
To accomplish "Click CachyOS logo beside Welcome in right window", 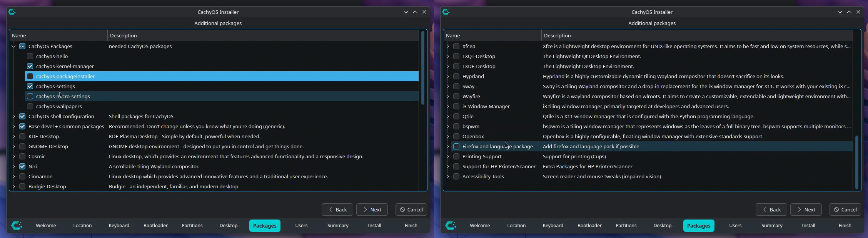I will point(451,226).
